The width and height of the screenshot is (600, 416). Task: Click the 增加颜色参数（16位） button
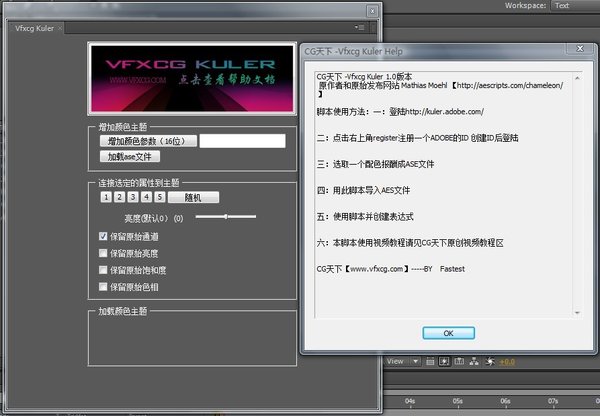pyautogui.click(x=148, y=141)
